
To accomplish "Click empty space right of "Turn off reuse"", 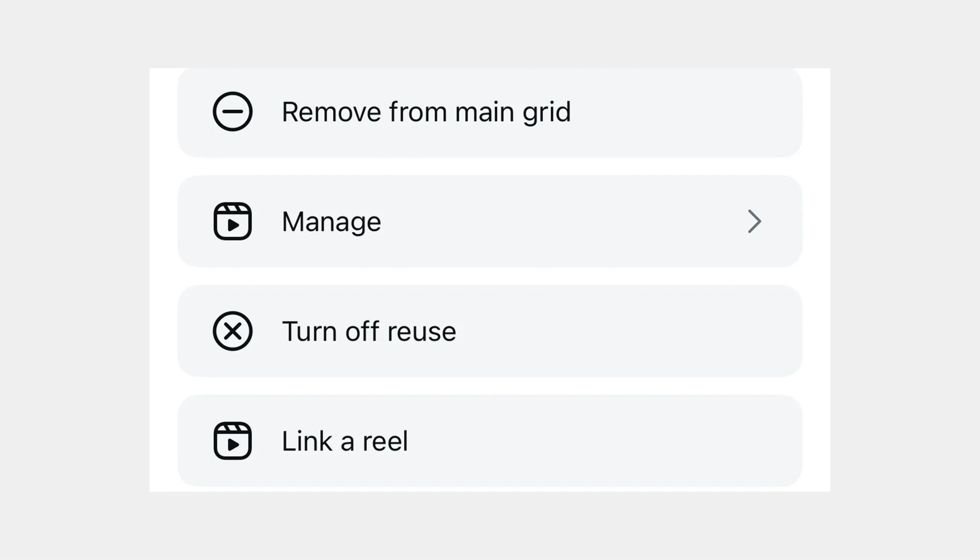I will click(627, 331).
